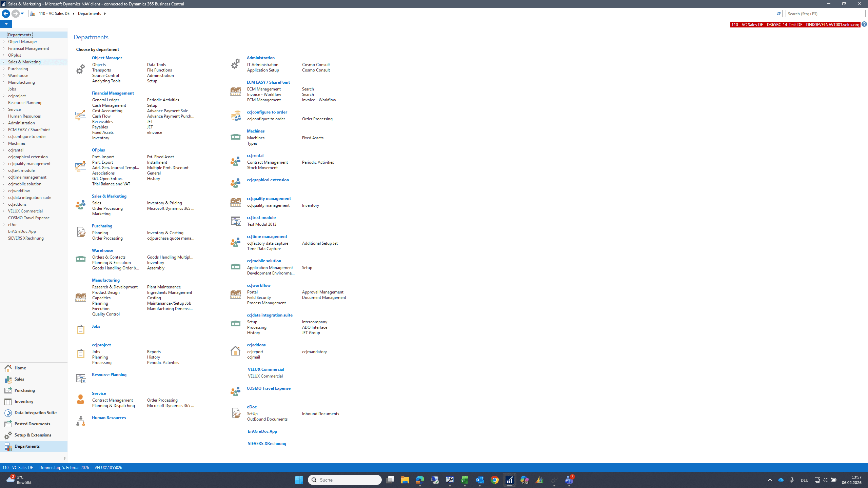
Task: Click the refresh icon in address bar
Action: [778, 14]
